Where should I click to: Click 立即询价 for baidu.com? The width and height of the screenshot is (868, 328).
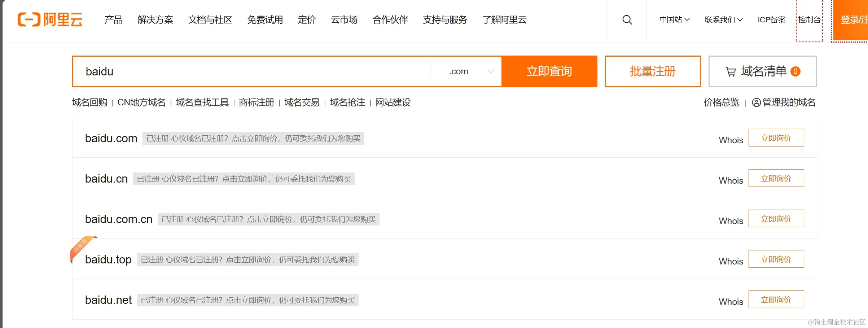(776, 138)
